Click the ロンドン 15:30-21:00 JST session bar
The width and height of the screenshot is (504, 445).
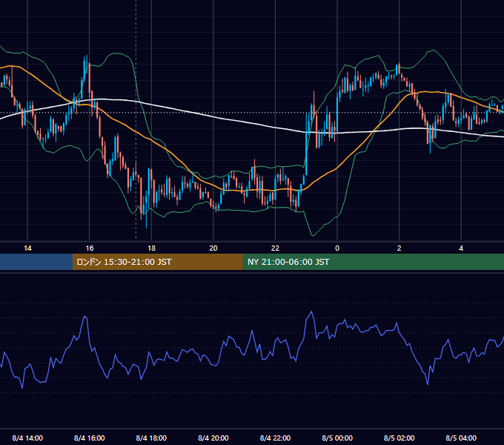tap(157, 262)
